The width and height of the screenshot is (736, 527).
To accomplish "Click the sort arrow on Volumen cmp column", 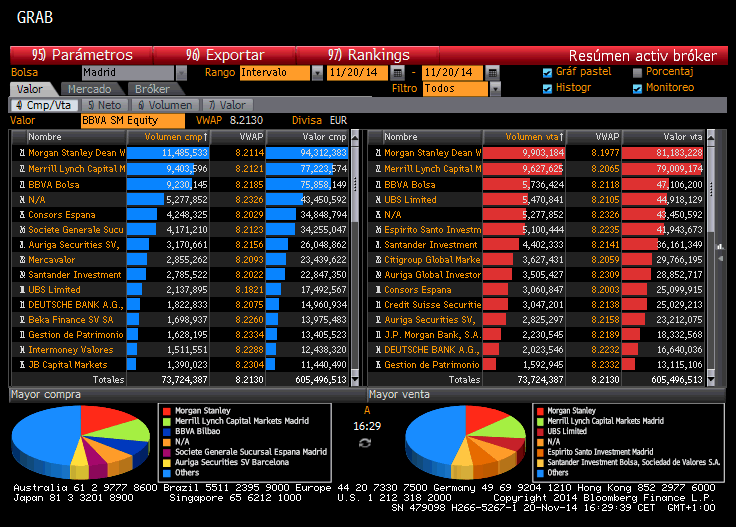I will pyautogui.click(x=205, y=137).
